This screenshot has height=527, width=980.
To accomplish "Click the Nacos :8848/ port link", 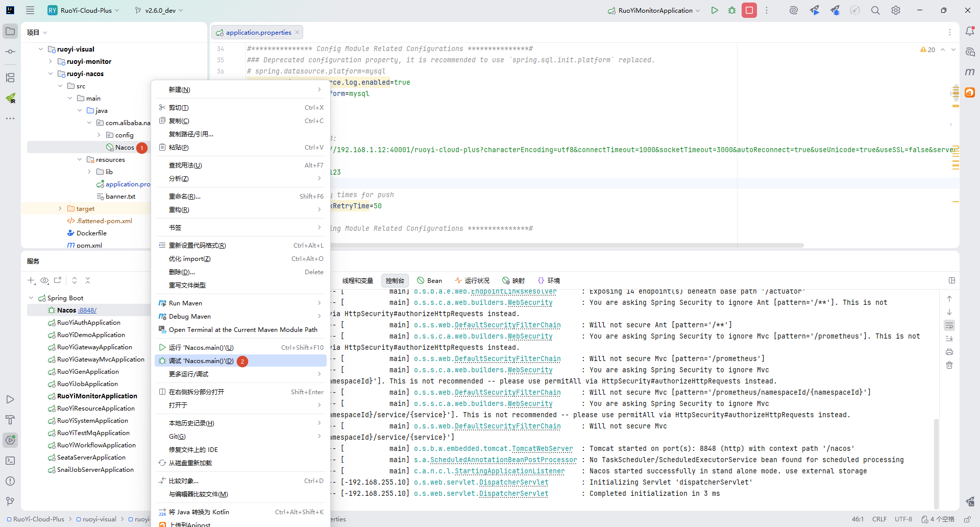I will point(87,310).
